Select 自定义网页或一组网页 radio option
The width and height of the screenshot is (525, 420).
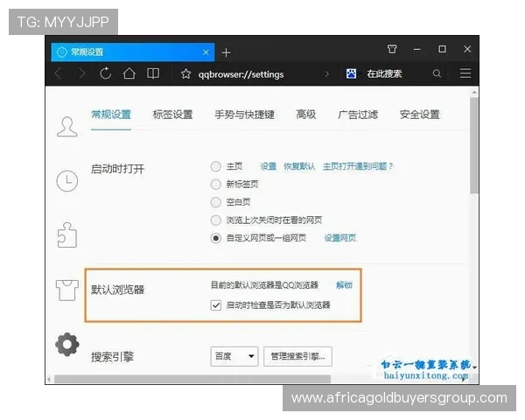(215, 238)
